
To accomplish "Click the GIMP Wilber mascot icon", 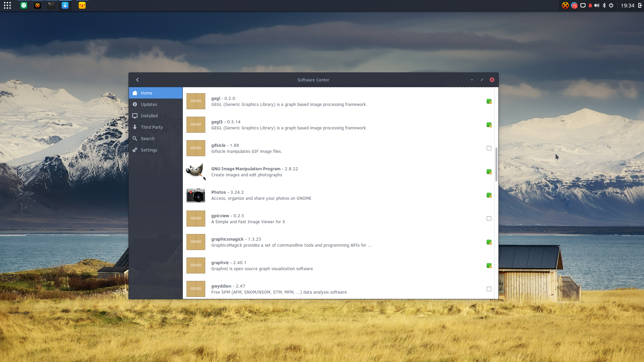I will 196,172.
